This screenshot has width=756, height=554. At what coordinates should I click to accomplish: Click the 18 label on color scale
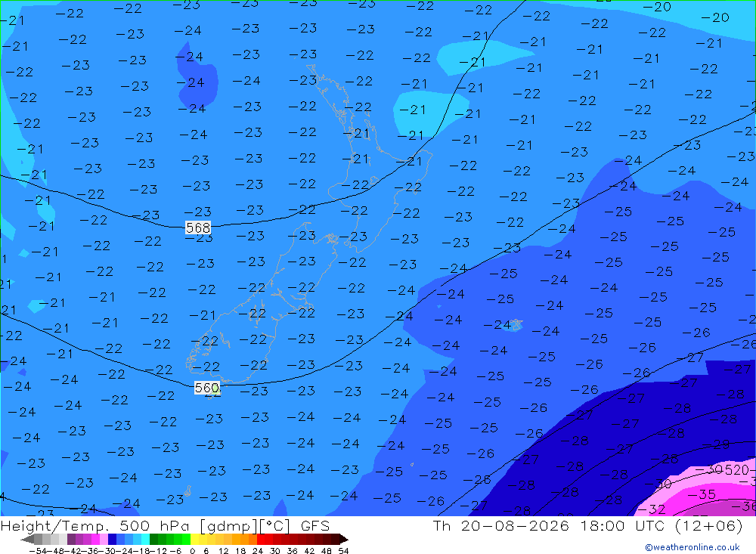[x=240, y=551]
